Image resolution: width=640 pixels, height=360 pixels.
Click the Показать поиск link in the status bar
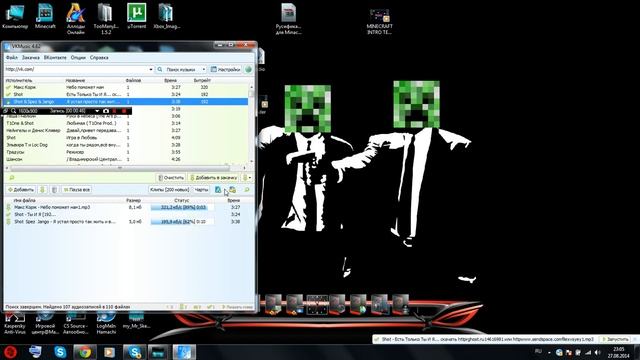[x=238, y=307]
